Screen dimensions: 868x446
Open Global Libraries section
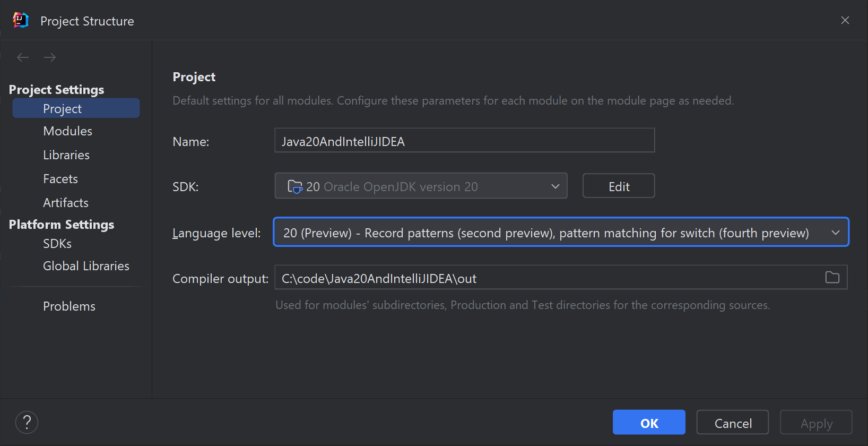click(86, 266)
